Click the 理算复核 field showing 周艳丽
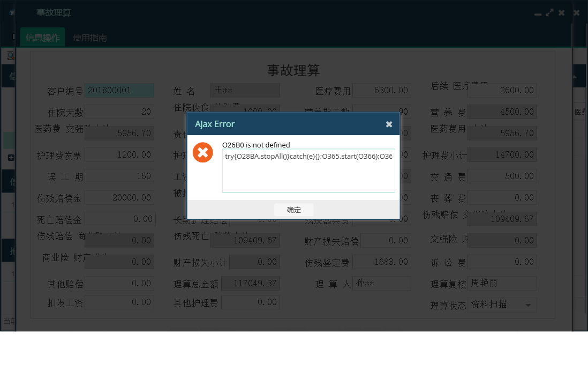Screen dimensions: 588x378 502,284
